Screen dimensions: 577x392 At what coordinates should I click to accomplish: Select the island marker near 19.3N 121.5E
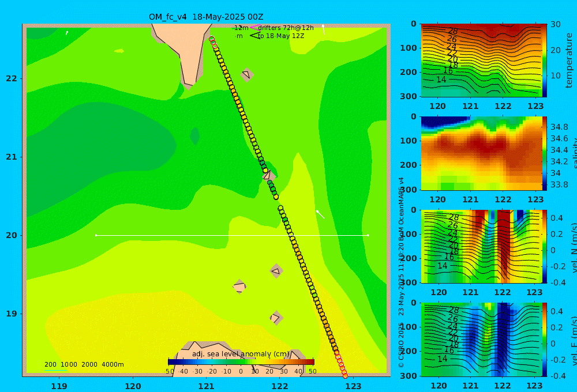pyautogui.click(x=239, y=287)
